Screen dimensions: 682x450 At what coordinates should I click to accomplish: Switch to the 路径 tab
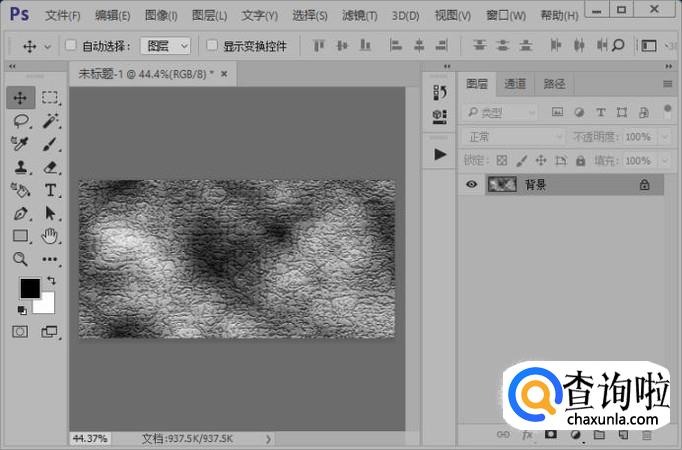pyautogui.click(x=555, y=83)
